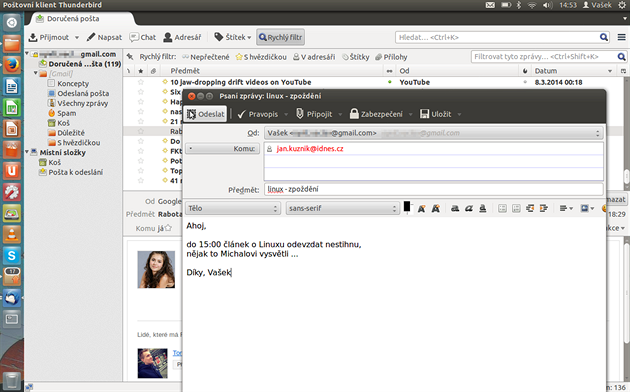This screenshot has width=630, height=392.
Task: Click the Předmět subject field
Action: point(434,189)
